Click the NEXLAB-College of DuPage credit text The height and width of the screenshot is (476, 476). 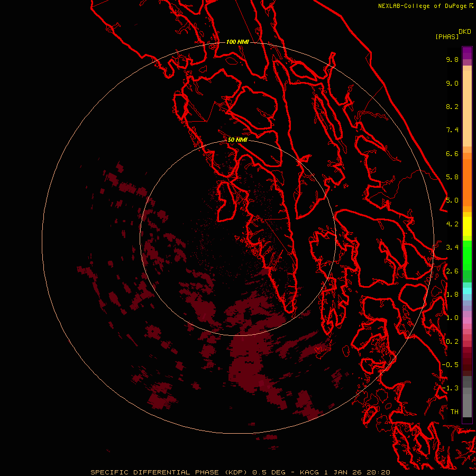[x=423, y=6]
